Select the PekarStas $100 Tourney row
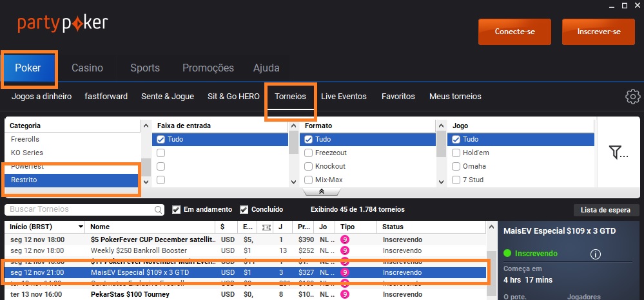Viewport: 644px width, 300px height. click(x=246, y=294)
